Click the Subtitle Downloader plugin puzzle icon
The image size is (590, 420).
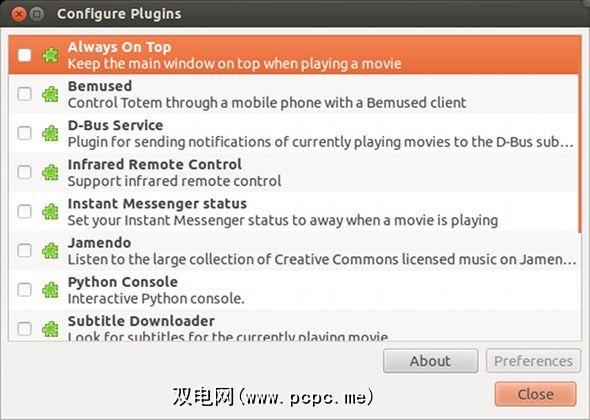(x=50, y=329)
